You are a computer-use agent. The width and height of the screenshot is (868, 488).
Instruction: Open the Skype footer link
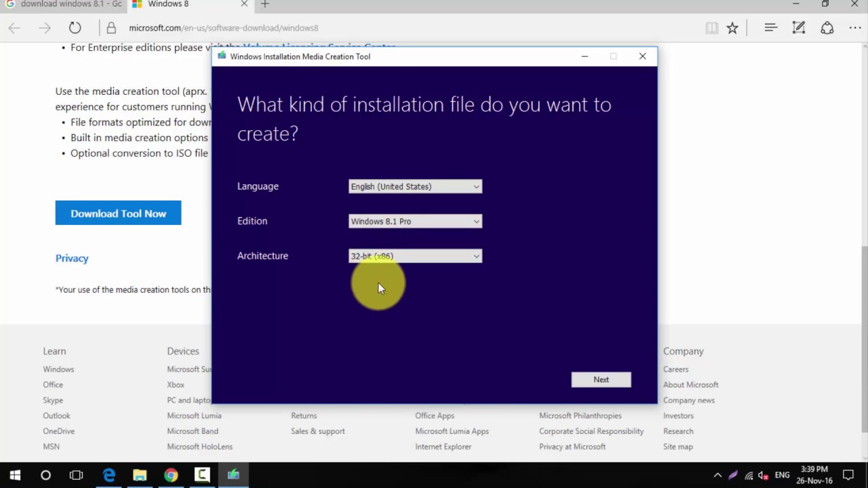(53, 401)
